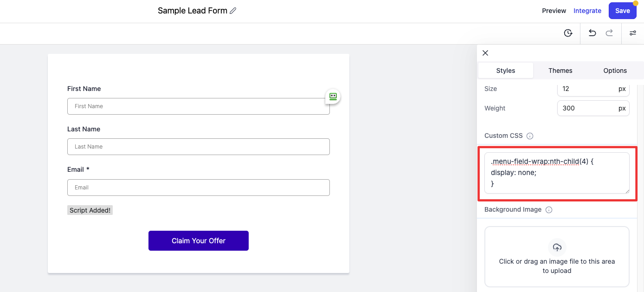Close the styles side panel
The image size is (644, 292).
[x=485, y=53]
